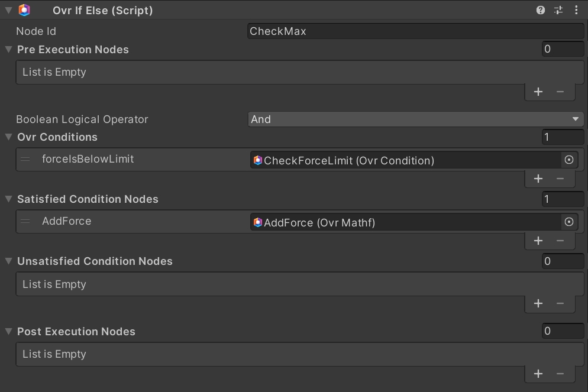The height and width of the screenshot is (392, 588).
Task: Collapse Pre Execution Nodes foldout
Action: coord(9,50)
